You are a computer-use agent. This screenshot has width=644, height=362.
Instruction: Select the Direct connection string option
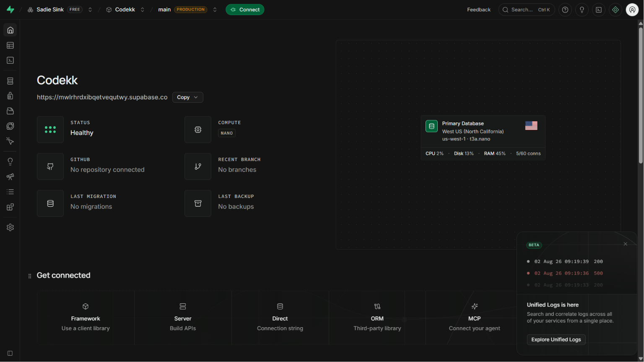280,318
